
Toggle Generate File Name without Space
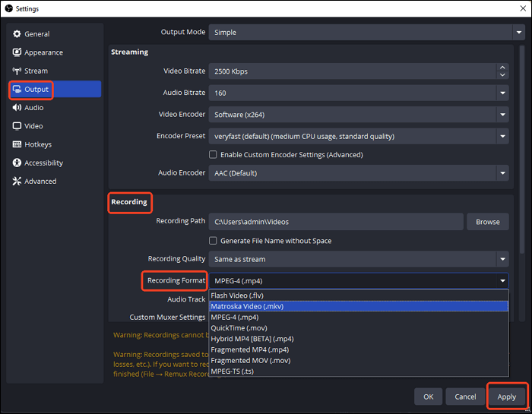click(214, 241)
